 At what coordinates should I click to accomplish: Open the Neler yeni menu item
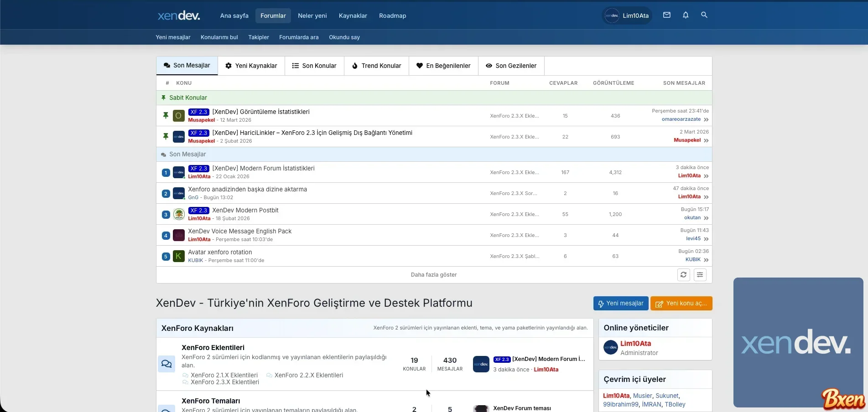[312, 15]
